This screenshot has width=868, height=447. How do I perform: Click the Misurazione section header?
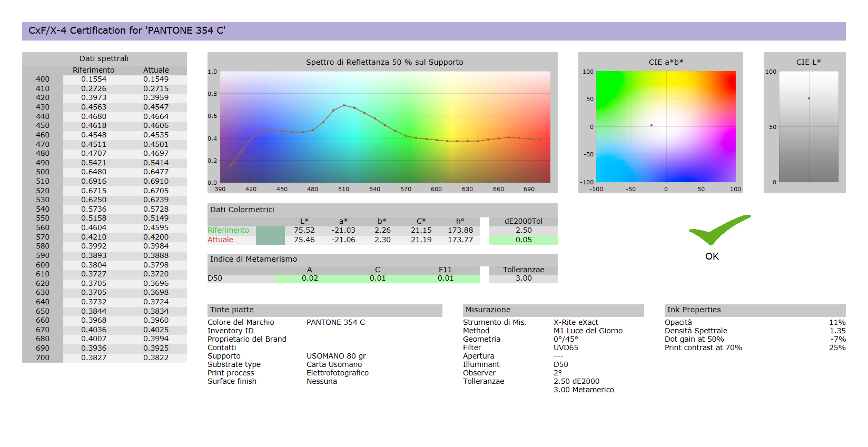487,310
